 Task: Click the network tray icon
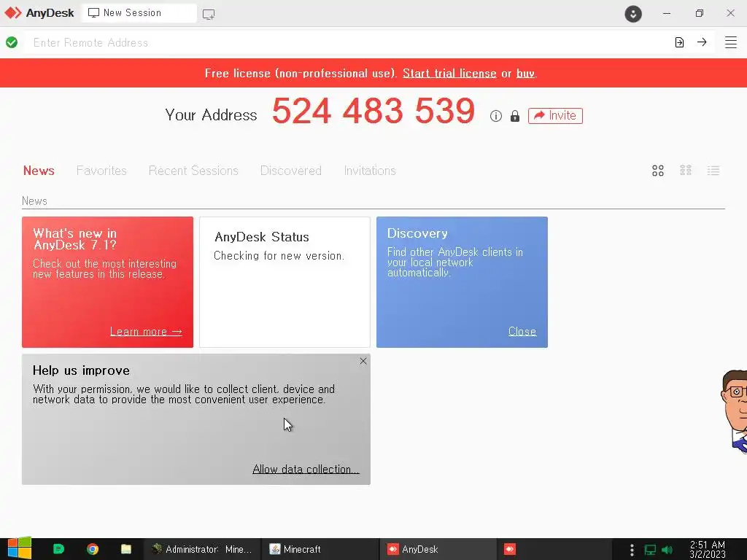[650, 550]
